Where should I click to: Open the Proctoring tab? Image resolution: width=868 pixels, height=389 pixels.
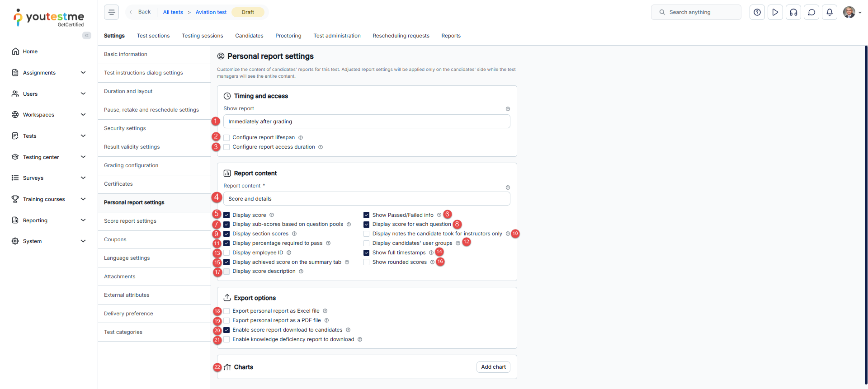pyautogui.click(x=288, y=36)
